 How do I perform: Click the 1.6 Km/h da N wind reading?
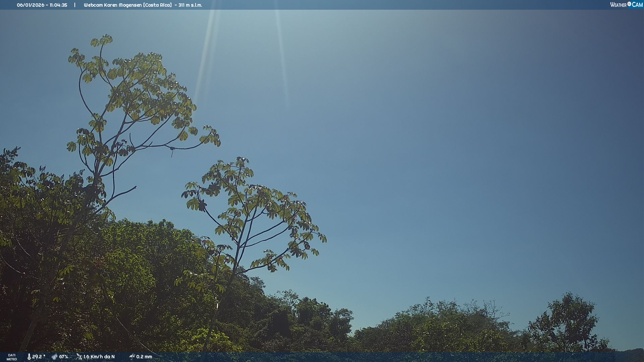(x=99, y=357)
